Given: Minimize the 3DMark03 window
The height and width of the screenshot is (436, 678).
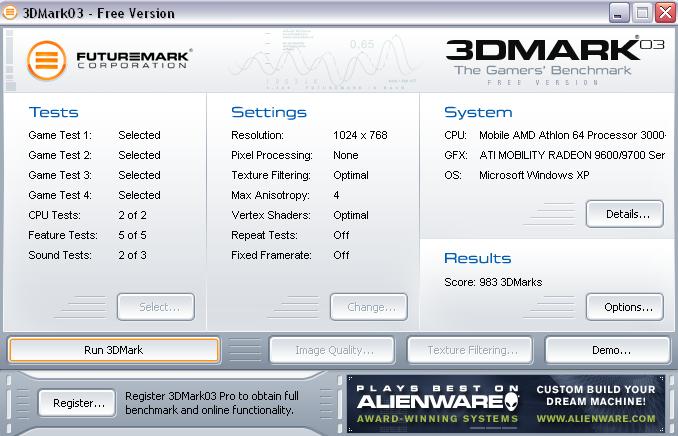Looking at the screenshot, I should point(619,13).
